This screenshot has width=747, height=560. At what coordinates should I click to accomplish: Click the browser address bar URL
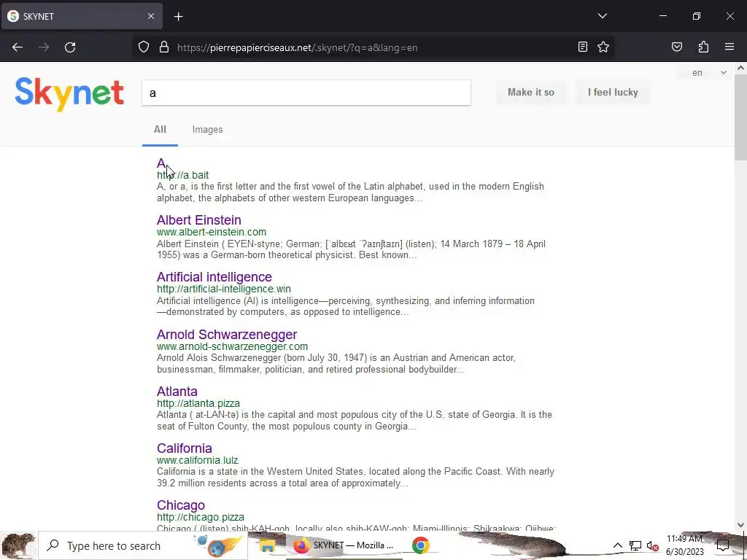tap(298, 47)
